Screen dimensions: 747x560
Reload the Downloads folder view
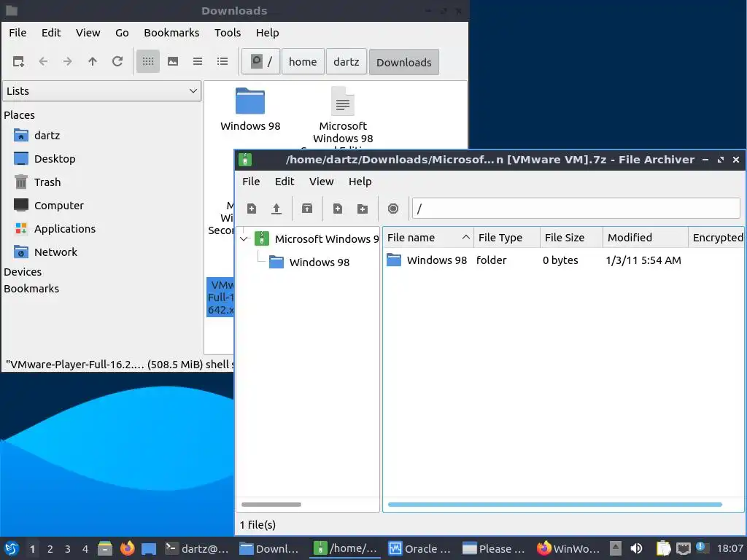tap(117, 61)
